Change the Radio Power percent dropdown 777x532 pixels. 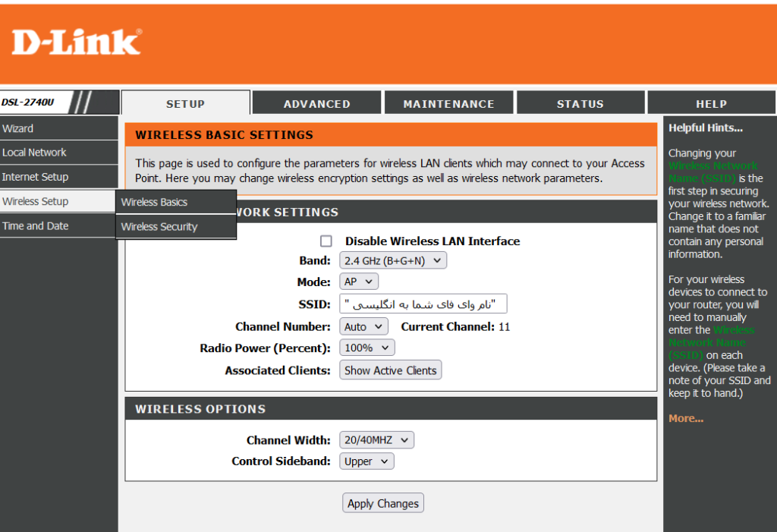pyautogui.click(x=366, y=348)
